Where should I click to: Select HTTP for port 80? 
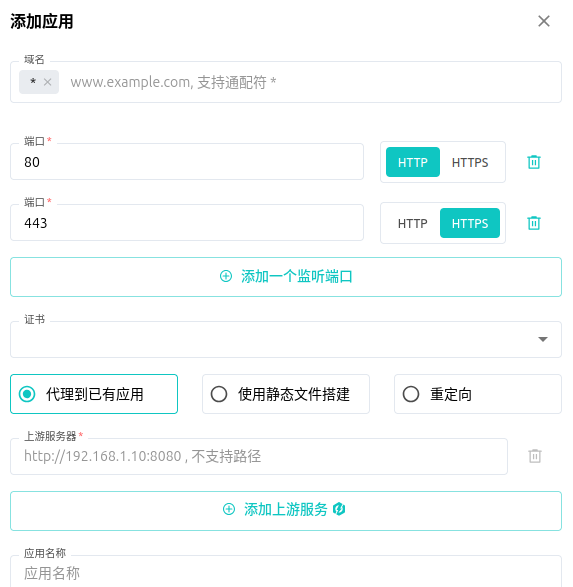pyautogui.click(x=412, y=162)
